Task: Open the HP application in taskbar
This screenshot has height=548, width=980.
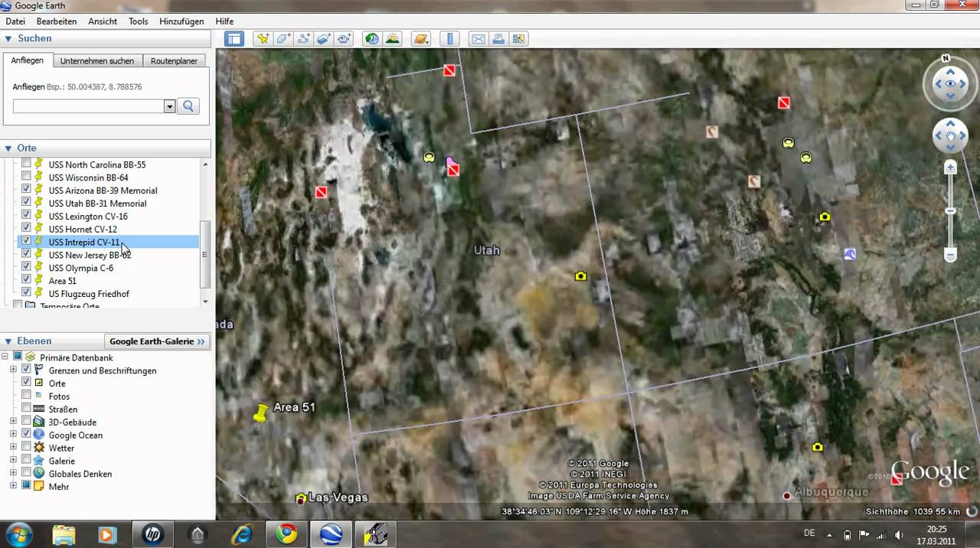Action: point(152,533)
